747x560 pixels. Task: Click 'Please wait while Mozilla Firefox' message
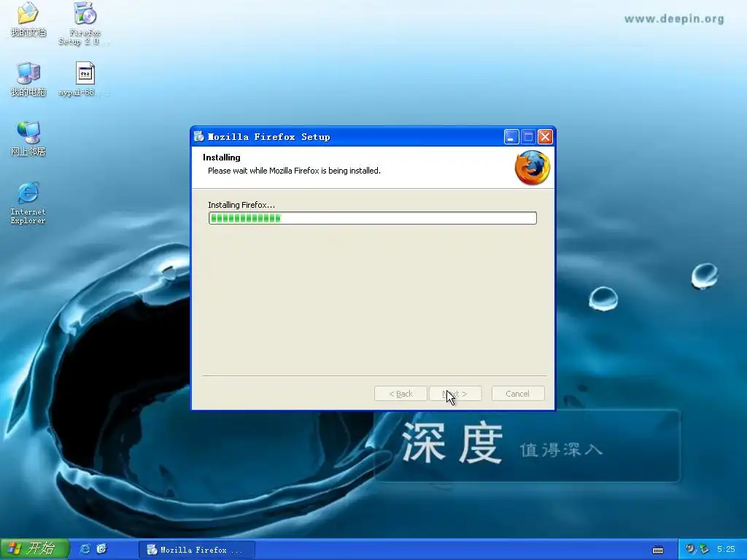tap(295, 171)
